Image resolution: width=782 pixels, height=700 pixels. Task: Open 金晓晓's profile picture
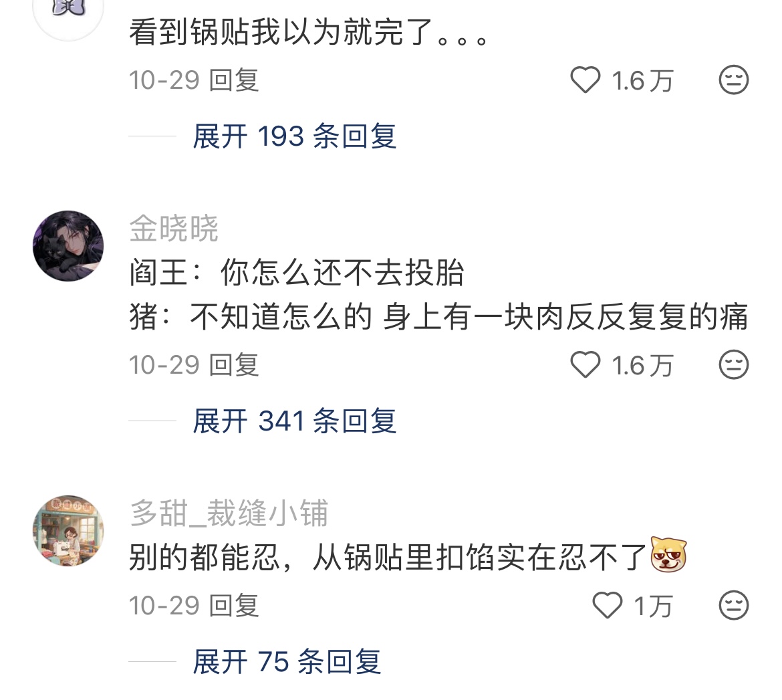tap(68, 245)
